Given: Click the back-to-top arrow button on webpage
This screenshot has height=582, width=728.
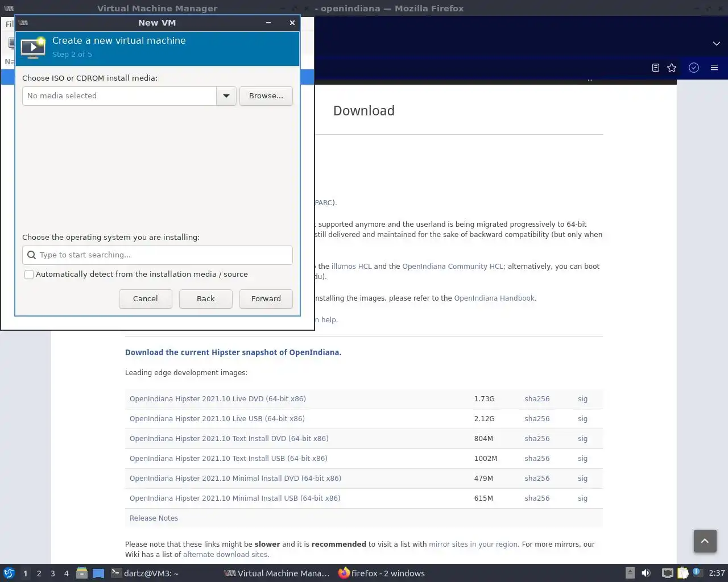Looking at the screenshot, I should (705, 541).
